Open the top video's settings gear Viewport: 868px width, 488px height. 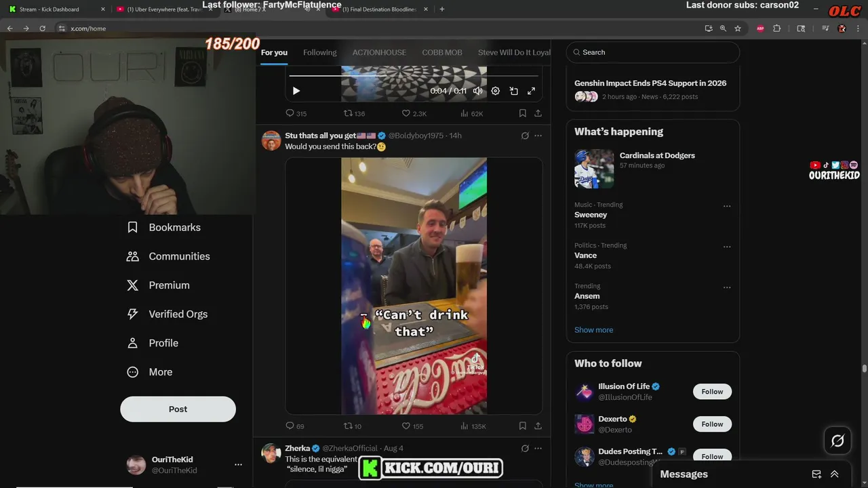click(x=496, y=91)
